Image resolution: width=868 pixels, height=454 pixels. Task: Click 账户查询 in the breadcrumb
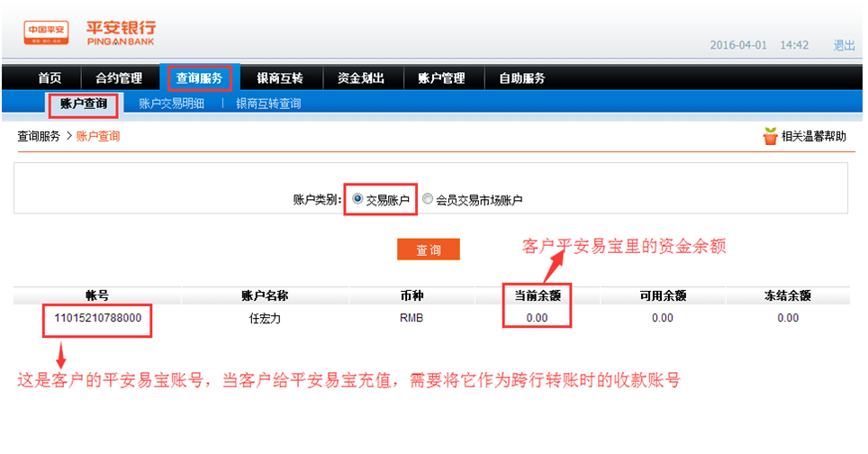pyautogui.click(x=98, y=136)
